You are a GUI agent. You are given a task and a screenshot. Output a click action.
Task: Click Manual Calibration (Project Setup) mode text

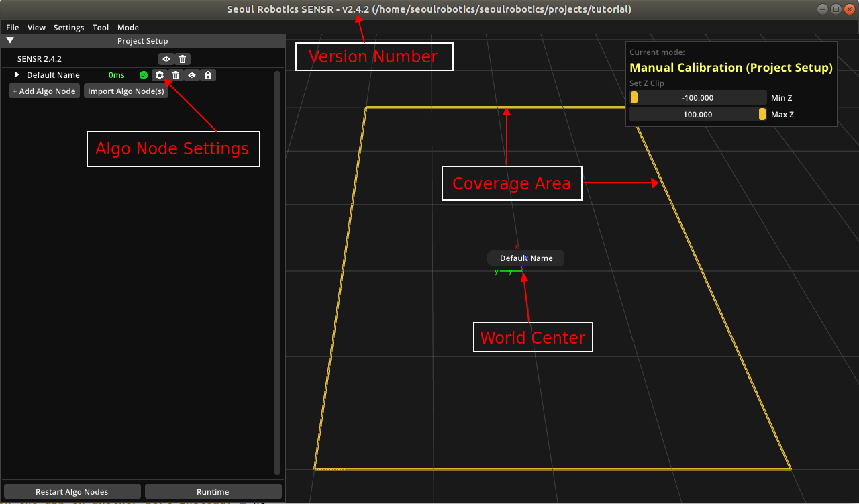click(731, 68)
